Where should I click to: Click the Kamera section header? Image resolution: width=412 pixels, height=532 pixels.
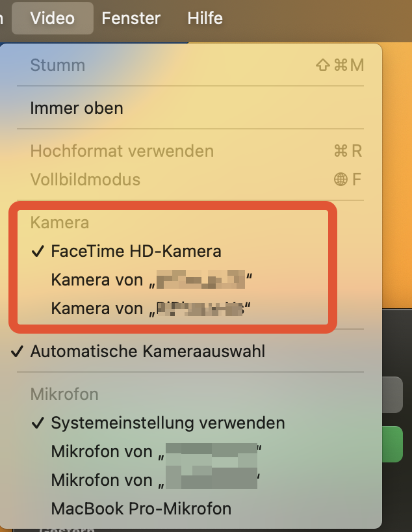60,222
